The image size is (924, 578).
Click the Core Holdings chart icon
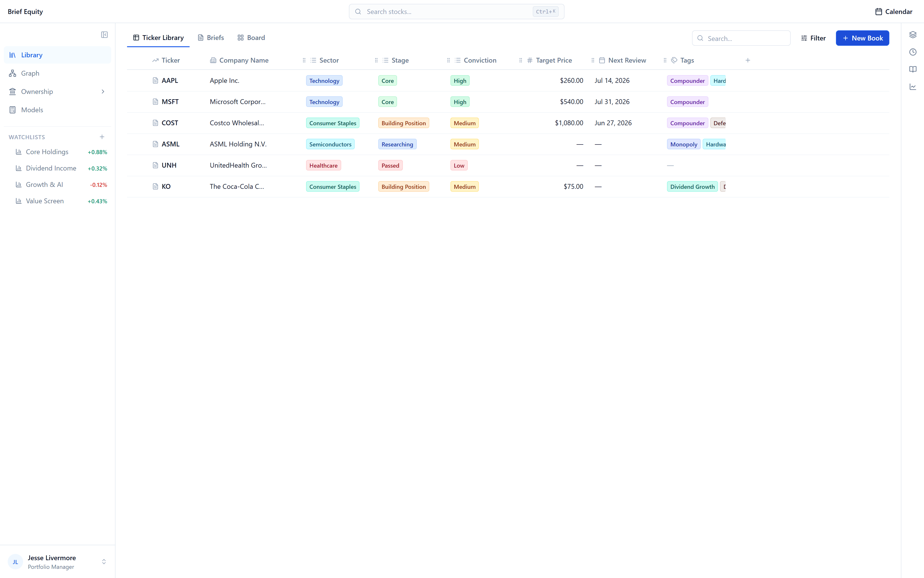pyautogui.click(x=18, y=152)
